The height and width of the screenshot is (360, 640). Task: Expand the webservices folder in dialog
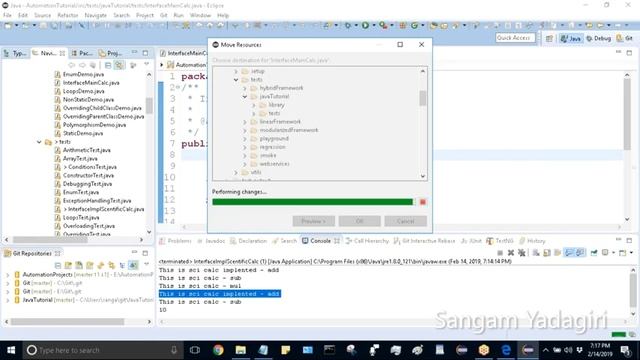pyautogui.click(x=245, y=164)
